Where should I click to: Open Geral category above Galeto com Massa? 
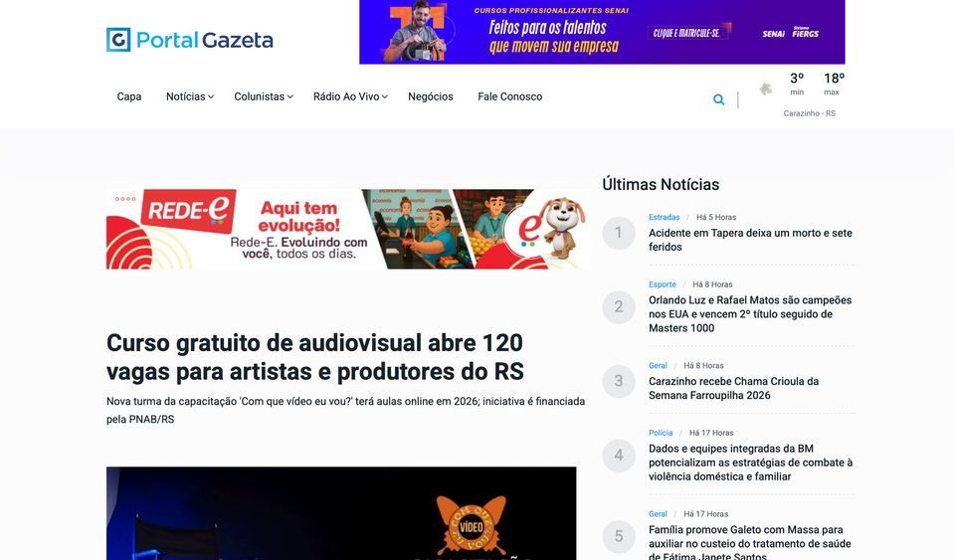(658, 514)
